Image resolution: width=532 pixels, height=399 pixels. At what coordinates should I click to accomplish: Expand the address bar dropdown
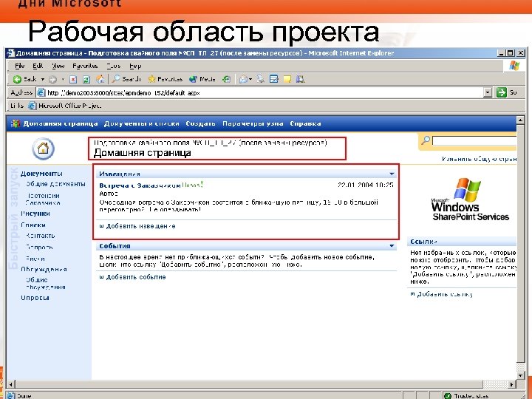[488, 92]
